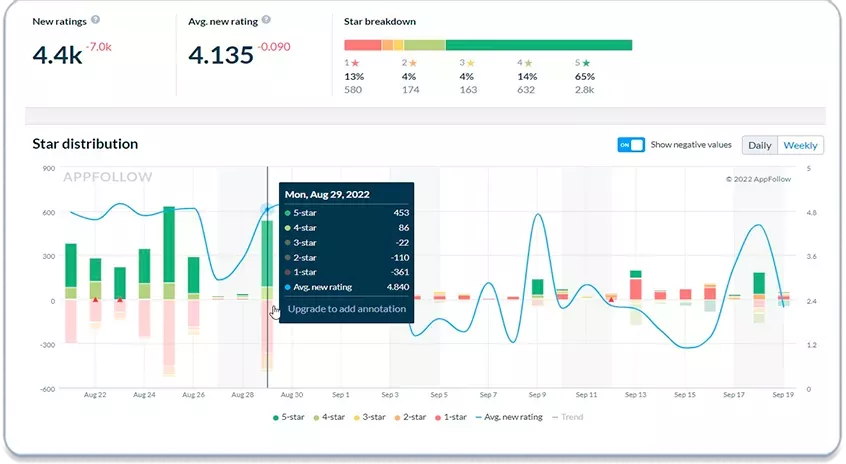Click the 5-star green star icon
This screenshot has height=464, width=846.
tap(586, 63)
